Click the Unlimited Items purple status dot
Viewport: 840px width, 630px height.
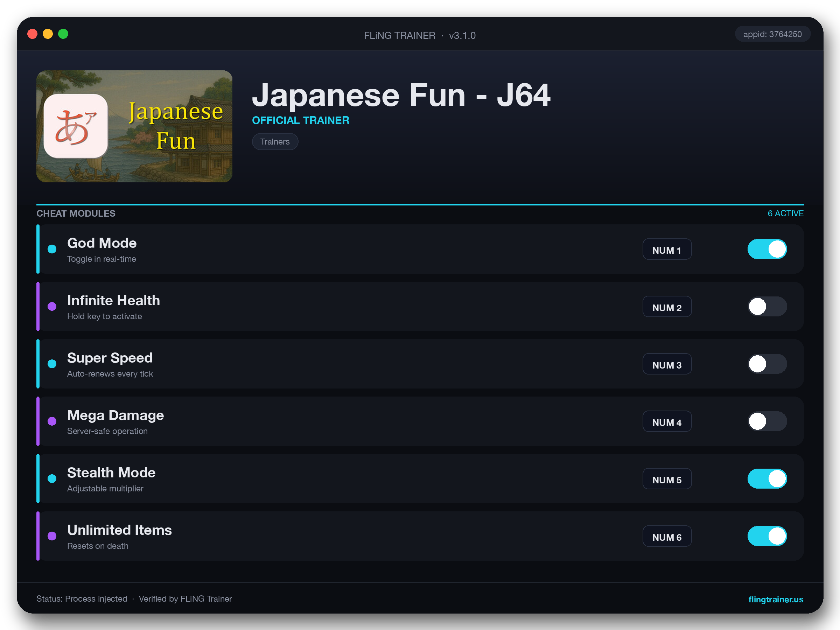point(52,536)
